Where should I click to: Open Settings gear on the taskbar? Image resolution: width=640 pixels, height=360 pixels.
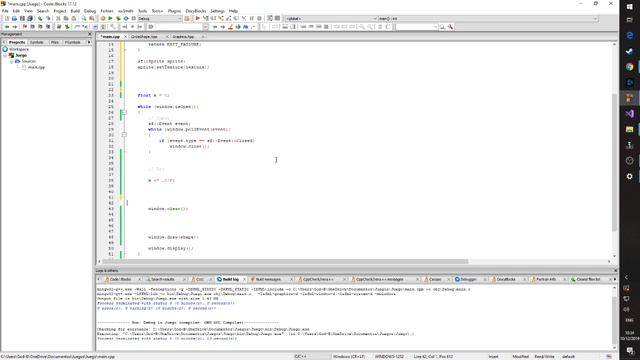point(629,176)
